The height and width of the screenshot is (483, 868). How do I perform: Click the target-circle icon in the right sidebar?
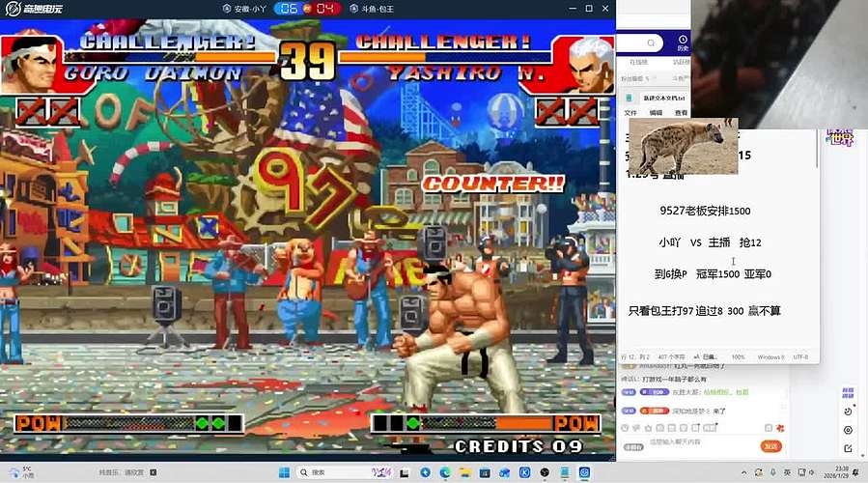click(848, 431)
